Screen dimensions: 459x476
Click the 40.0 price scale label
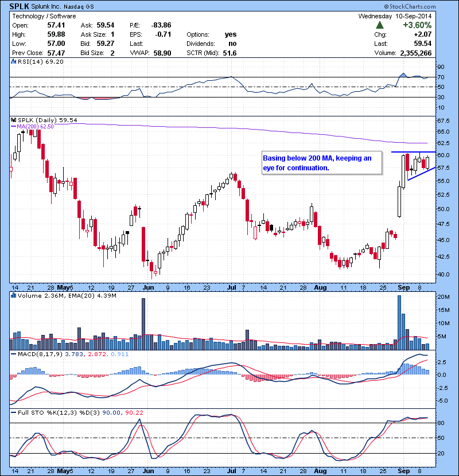click(x=443, y=274)
